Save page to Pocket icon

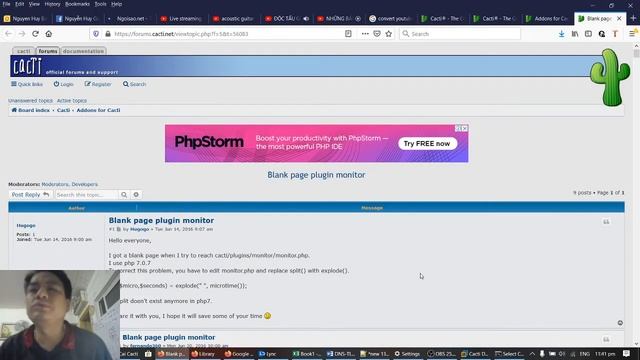point(377,34)
